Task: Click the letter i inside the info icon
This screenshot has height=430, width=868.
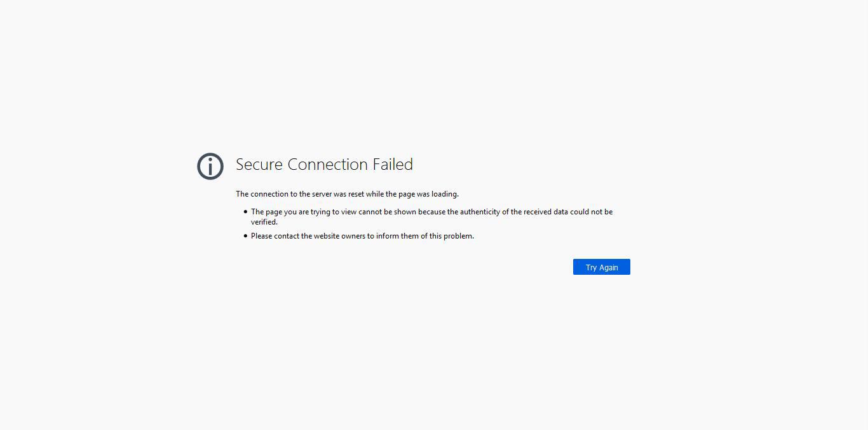Action: click(x=210, y=167)
